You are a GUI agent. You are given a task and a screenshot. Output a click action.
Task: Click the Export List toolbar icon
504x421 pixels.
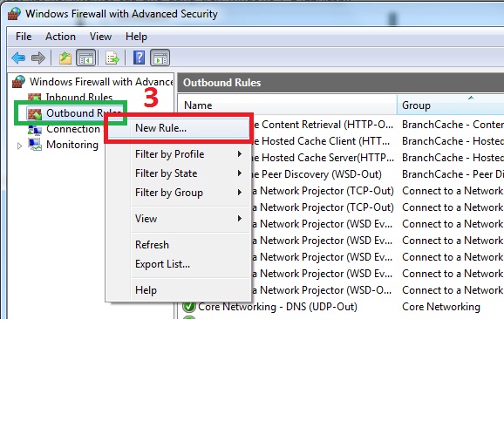click(x=112, y=58)
